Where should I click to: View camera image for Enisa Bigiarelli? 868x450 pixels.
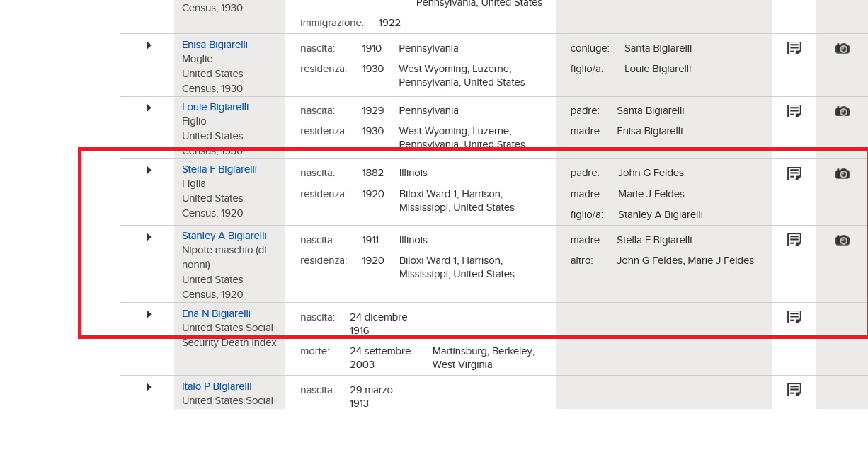tap(842, 48)
